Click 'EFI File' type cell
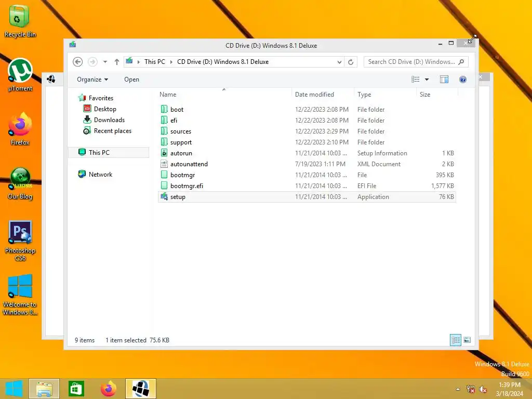The image size is (532, 399). 367,185
